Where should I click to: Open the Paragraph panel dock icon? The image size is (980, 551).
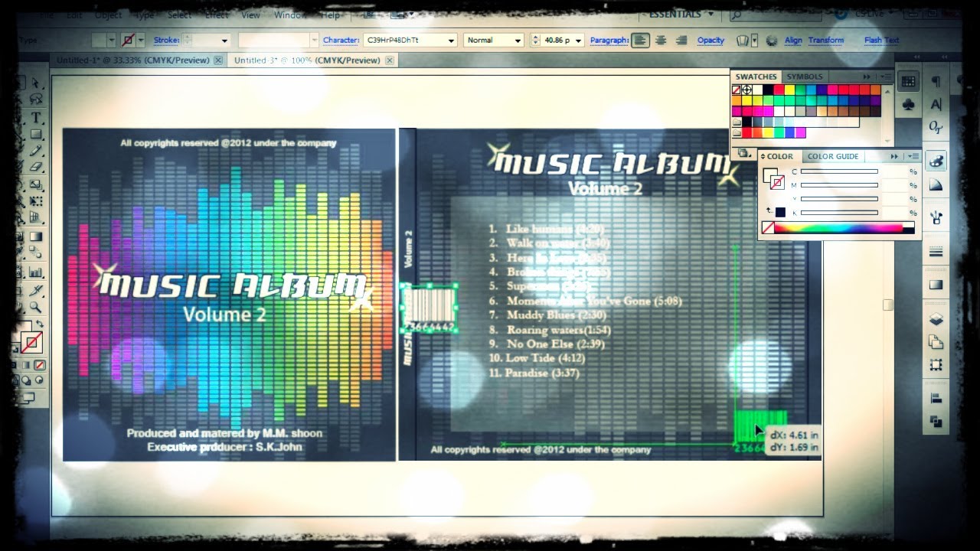coord(936,81)
